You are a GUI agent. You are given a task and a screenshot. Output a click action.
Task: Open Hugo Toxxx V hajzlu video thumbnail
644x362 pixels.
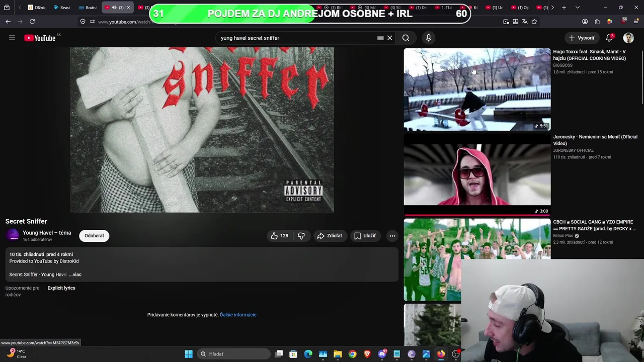(477, 89)
